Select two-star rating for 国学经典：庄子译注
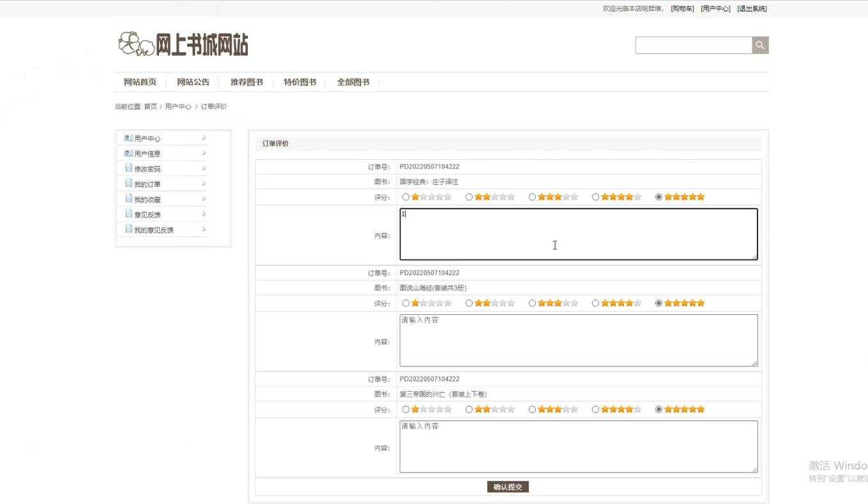 (469, 197)
